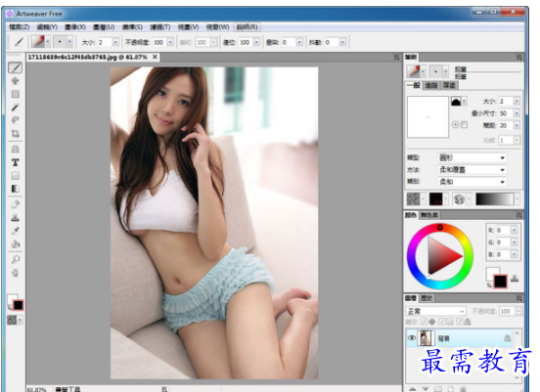This screenshot has width=540, height=392.
Task: Click the black foreground color swatch in the color panel
Action: pos(500,282)
